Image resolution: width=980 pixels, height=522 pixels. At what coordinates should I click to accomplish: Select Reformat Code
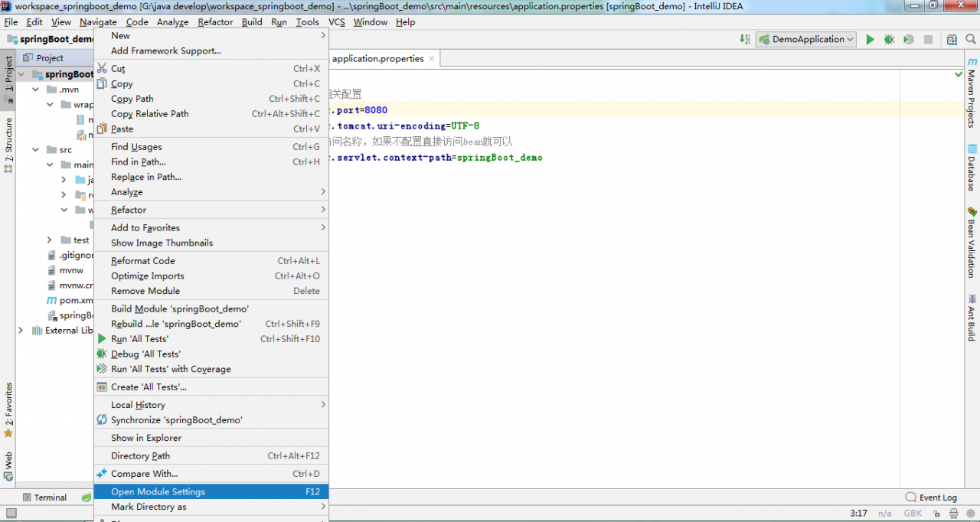click(x=211, y=260)
